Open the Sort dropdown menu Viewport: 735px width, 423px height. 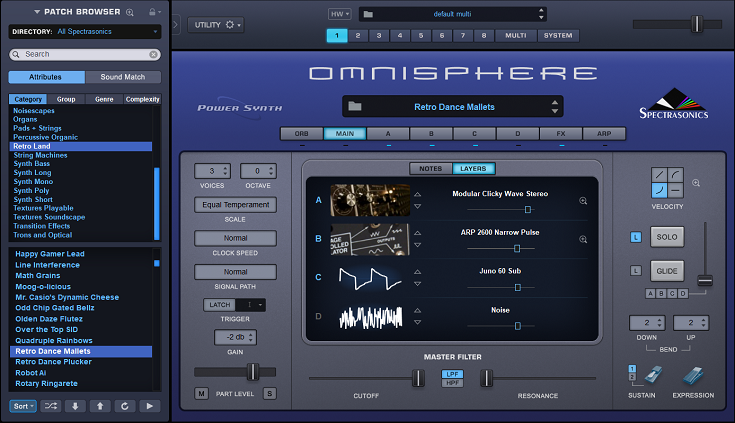23,406
